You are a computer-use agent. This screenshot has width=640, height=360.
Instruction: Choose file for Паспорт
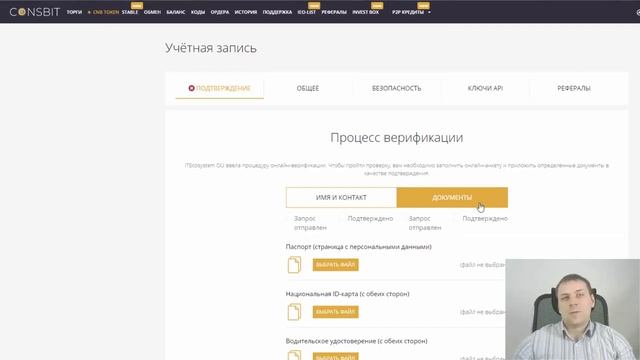pyautogui.click(x=336, y=265)
